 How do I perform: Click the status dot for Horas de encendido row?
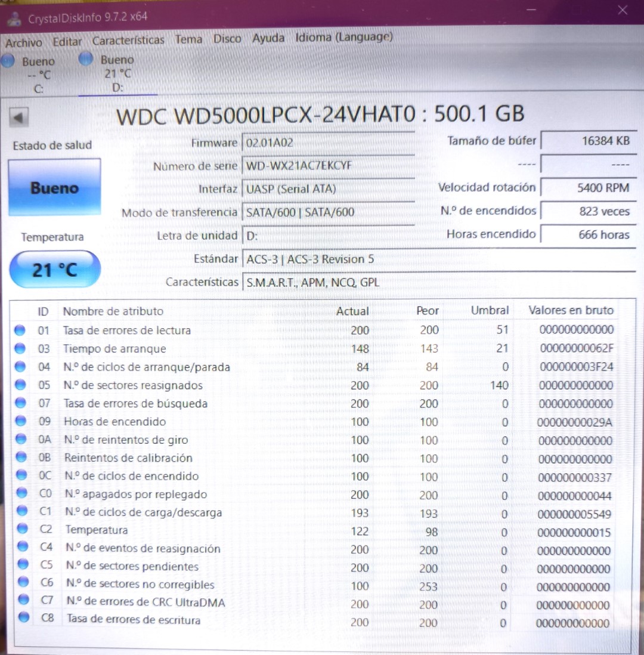click(21, 421)
